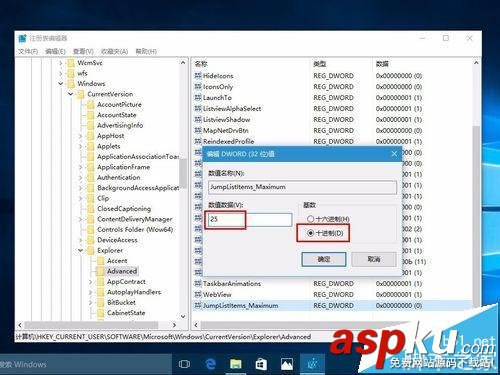
Task: Open the Photos app from the taskbar
Action: 287,364
